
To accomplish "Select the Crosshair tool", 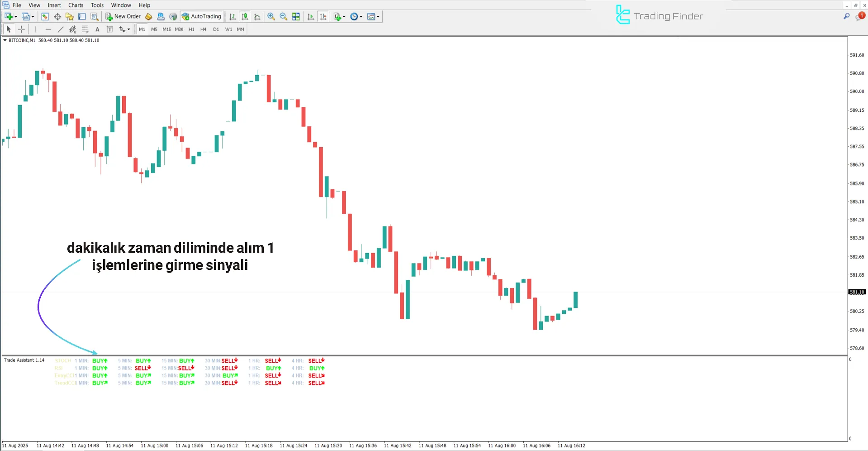I will point(21,29).
